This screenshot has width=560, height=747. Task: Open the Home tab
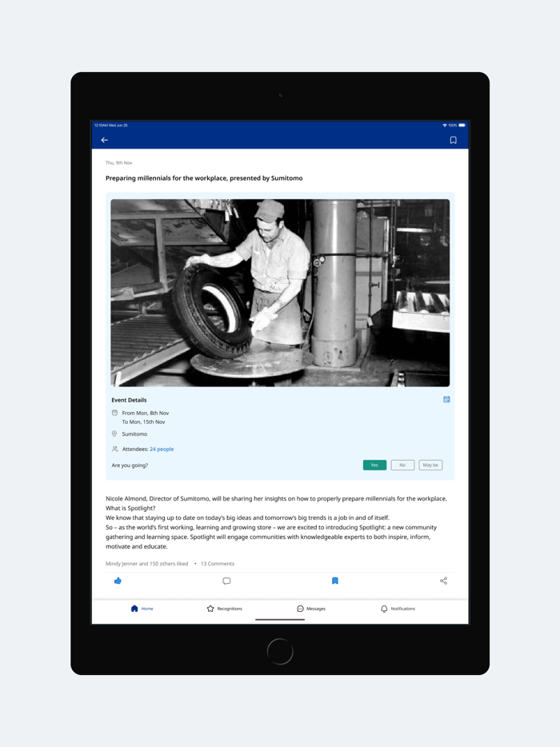pos(142,609)
